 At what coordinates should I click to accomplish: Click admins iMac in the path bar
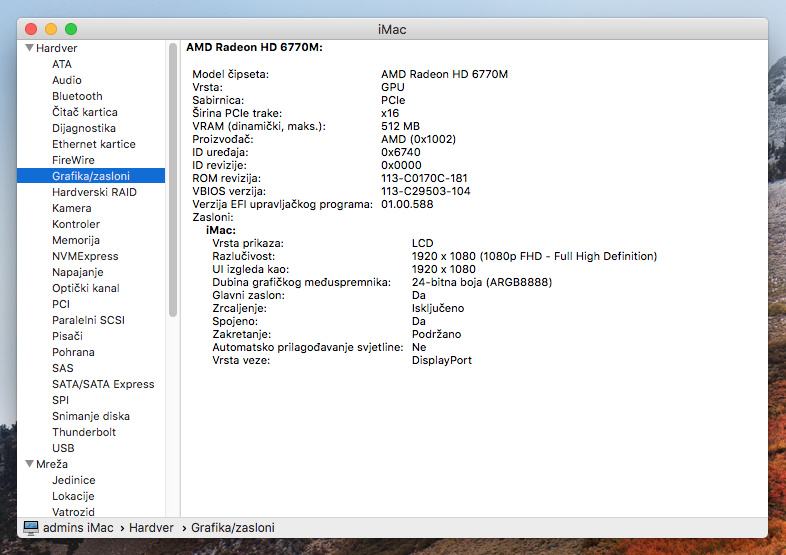click(78, 527)
